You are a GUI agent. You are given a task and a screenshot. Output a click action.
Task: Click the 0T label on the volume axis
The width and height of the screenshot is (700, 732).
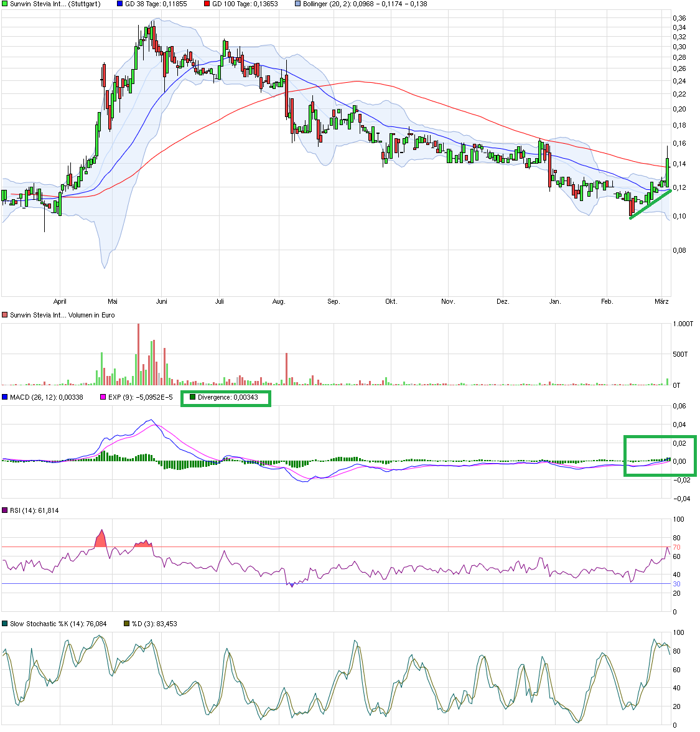coord(677,385)
